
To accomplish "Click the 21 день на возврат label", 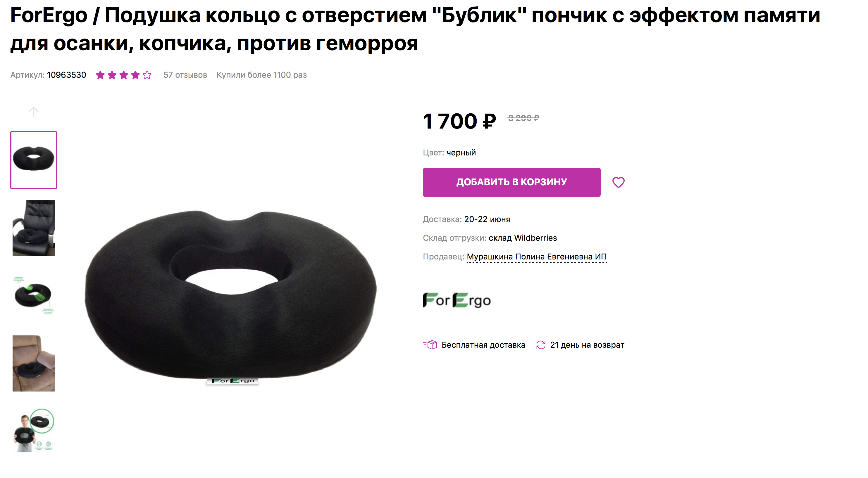I will click(x=587, y=345).
